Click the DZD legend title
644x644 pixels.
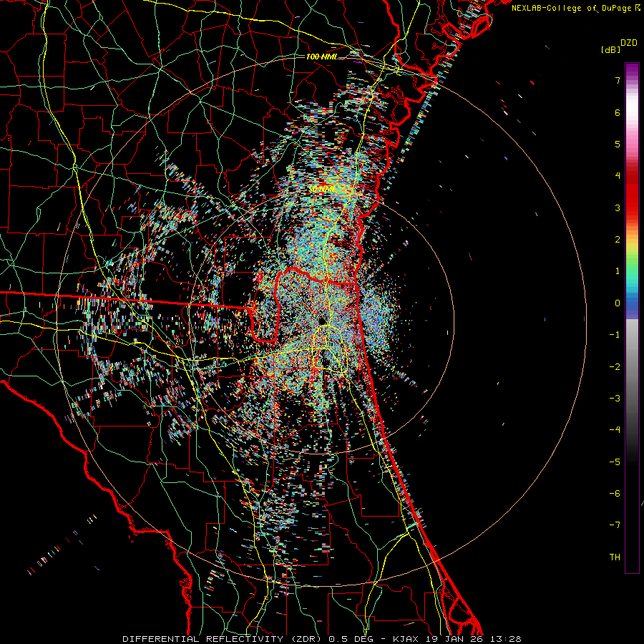pos(629,43)
